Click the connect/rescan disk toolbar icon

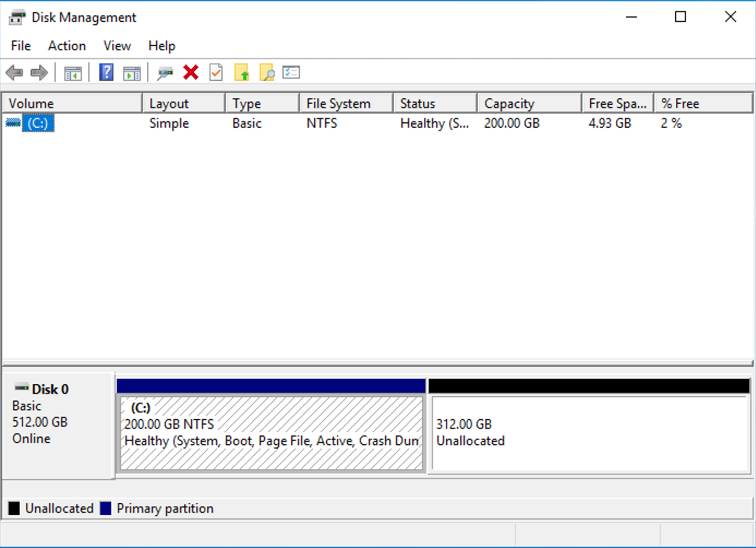pyautogui.click(x=165, y=73)
